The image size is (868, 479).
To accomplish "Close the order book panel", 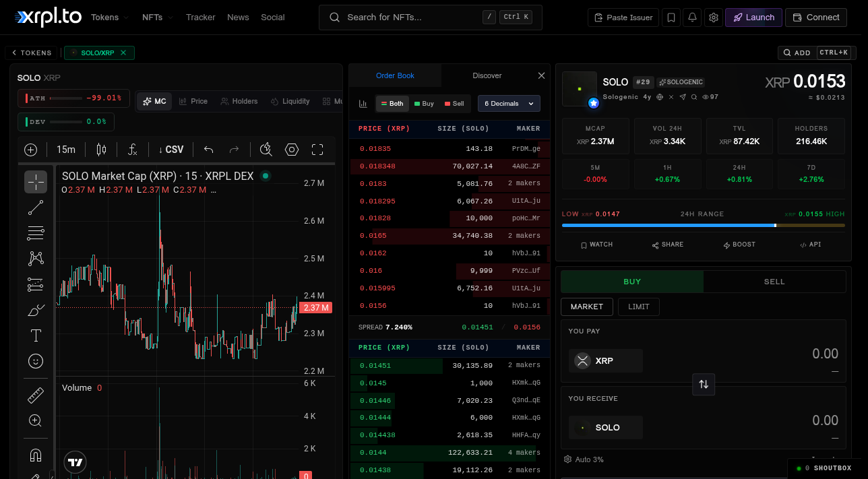I will (541, 75).
